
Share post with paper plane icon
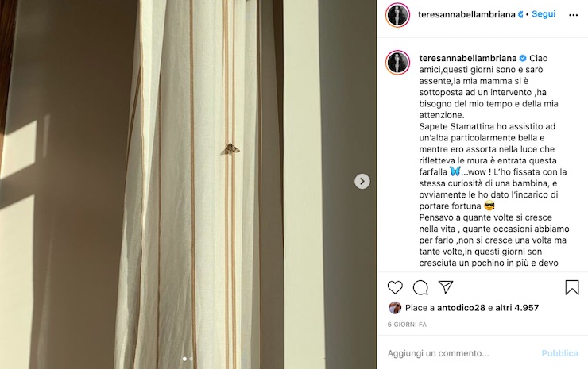coord(446,287)
